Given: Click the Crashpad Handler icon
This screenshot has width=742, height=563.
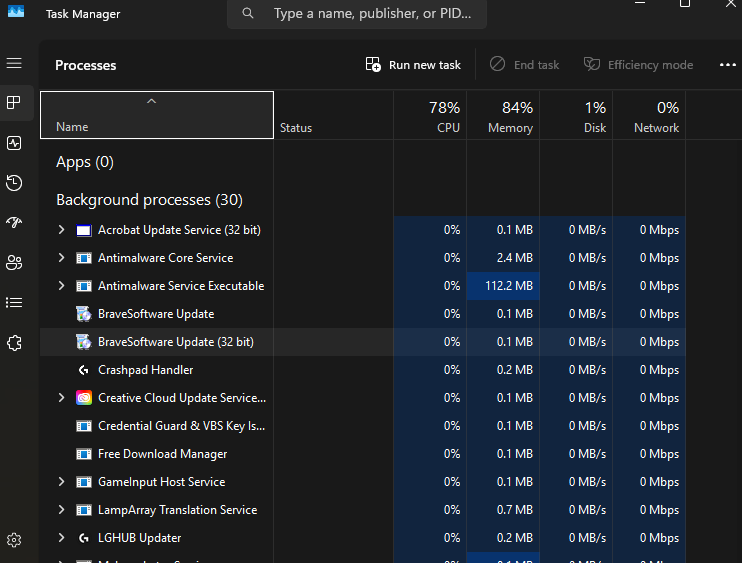Looking at the screenshot, I should point(84,370).
